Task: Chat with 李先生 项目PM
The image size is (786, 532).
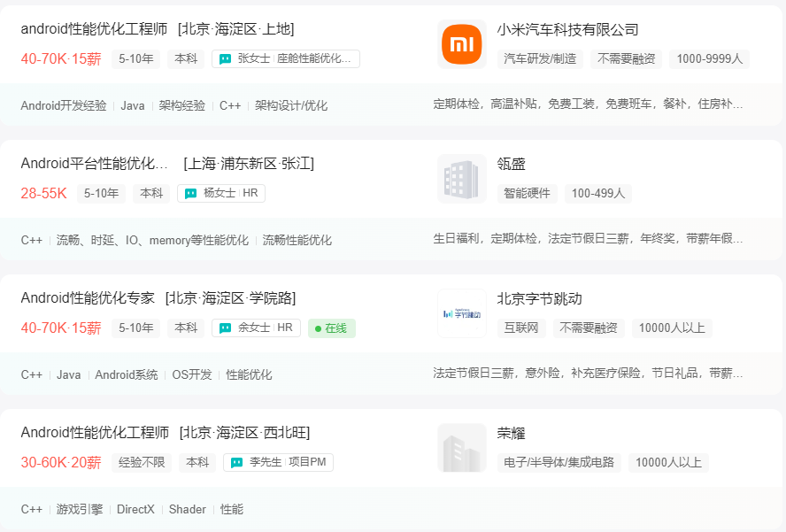Action: 278,462
